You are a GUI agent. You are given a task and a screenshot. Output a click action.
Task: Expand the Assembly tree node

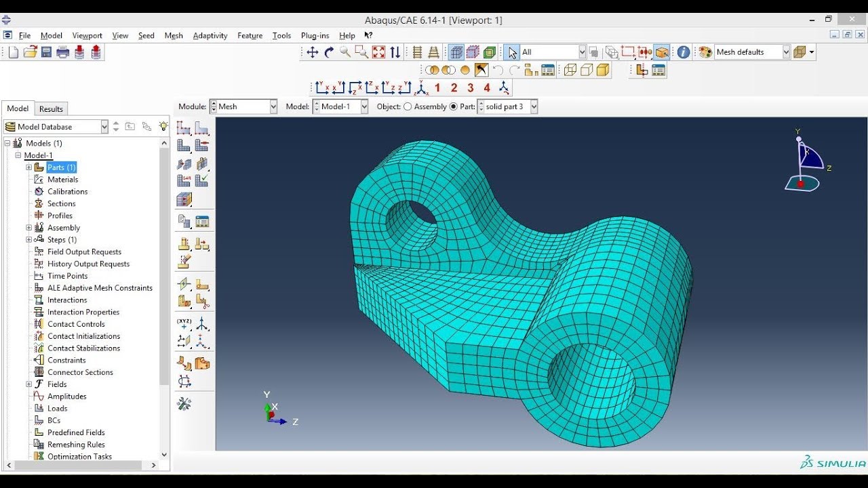coord(28,228)
